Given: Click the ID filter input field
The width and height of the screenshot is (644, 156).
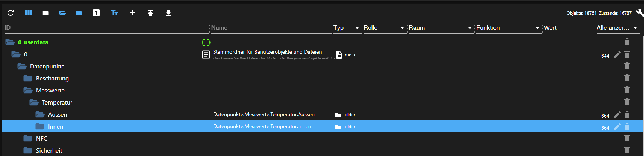Looking at the screenshot, I should 105,28.
